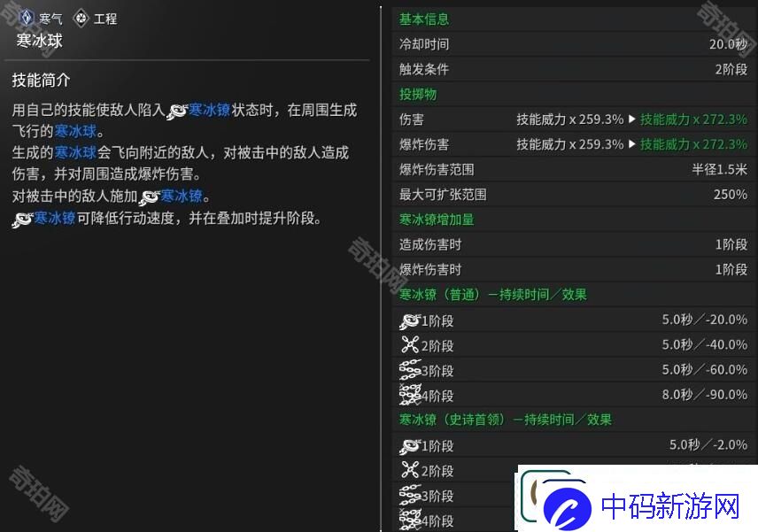This screenshot has width=758, height=532.
Task: Click the 3阶段 label under 寒冰镣（史诗首领）
Action: [x=437, y=497]
